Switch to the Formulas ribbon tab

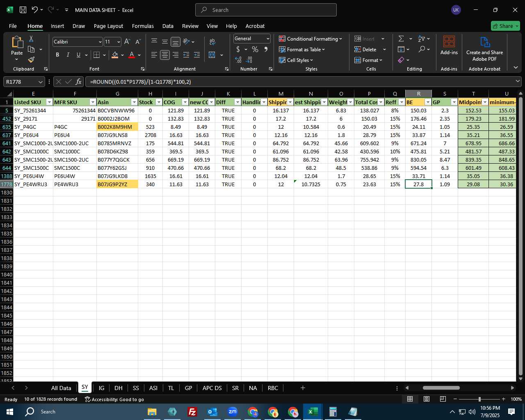click(143, 26)
